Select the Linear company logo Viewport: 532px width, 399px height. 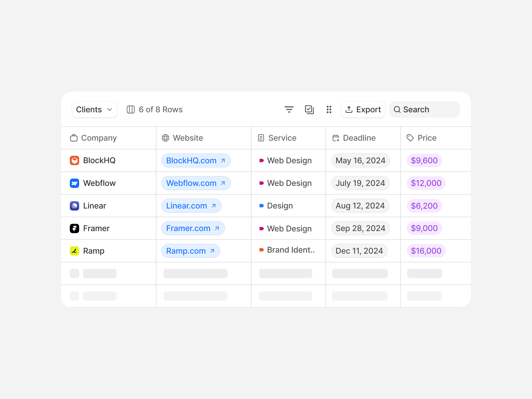74,206
